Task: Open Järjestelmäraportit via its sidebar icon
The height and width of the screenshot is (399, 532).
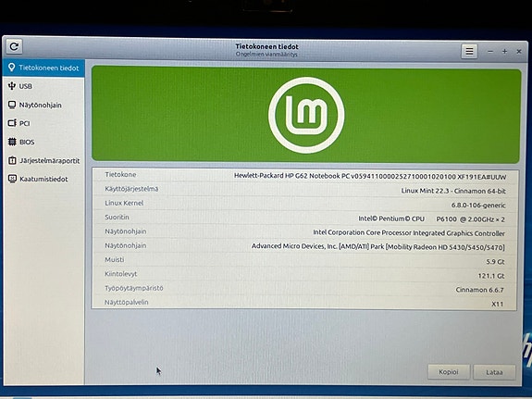Action: tap(12, 160)
